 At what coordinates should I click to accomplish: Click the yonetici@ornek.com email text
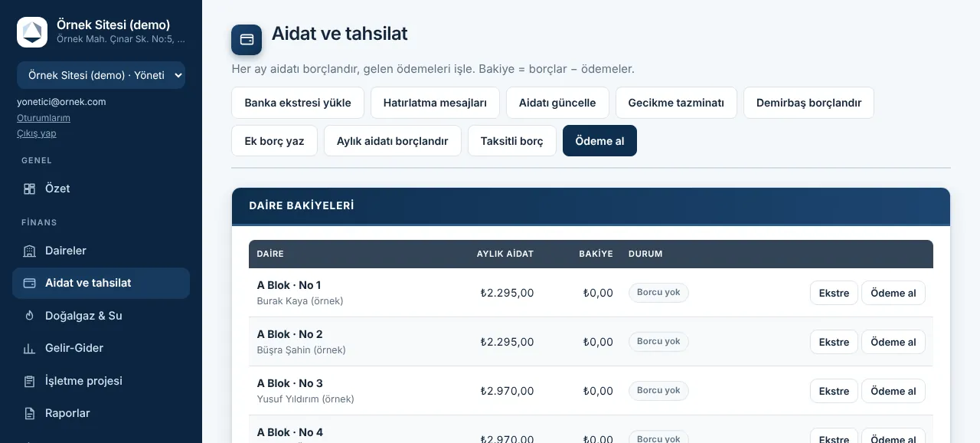pos(61,101)
